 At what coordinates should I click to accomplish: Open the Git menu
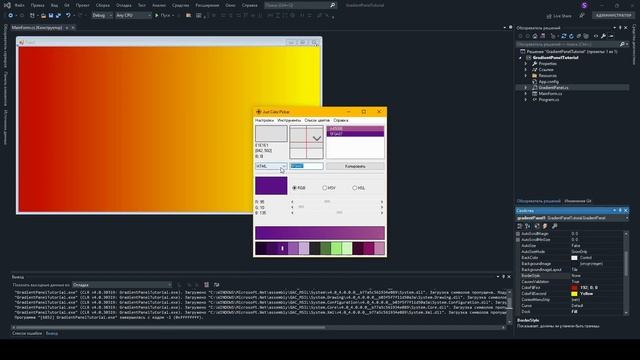coord(67,5)
